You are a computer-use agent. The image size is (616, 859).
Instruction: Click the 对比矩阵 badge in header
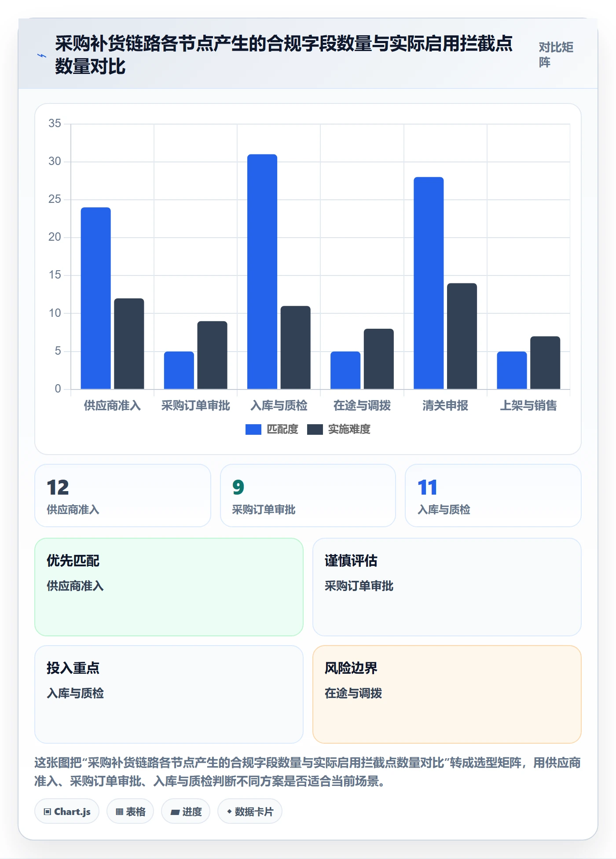(556, 55)
